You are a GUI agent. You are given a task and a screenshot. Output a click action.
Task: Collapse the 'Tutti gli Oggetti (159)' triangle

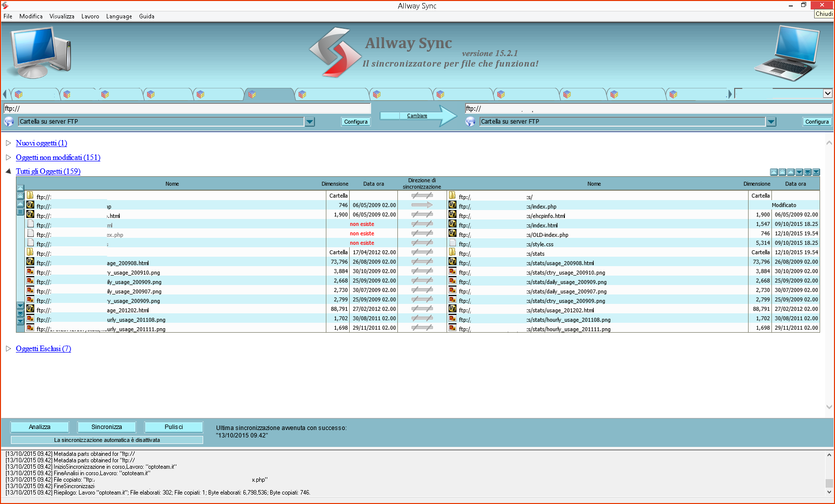click(8, 171)
